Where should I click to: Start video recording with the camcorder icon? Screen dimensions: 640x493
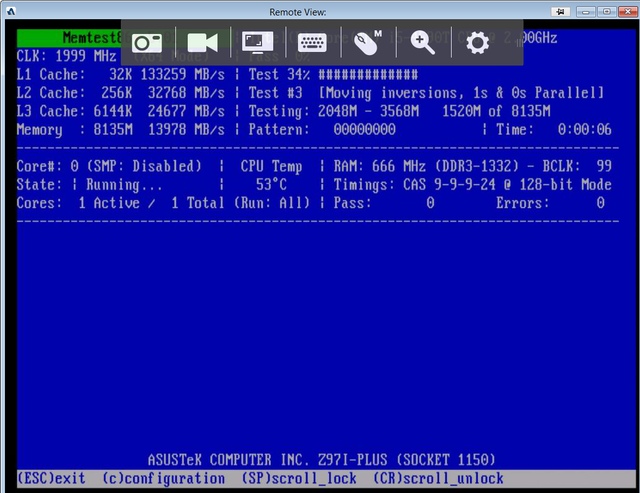pos(202,42)
